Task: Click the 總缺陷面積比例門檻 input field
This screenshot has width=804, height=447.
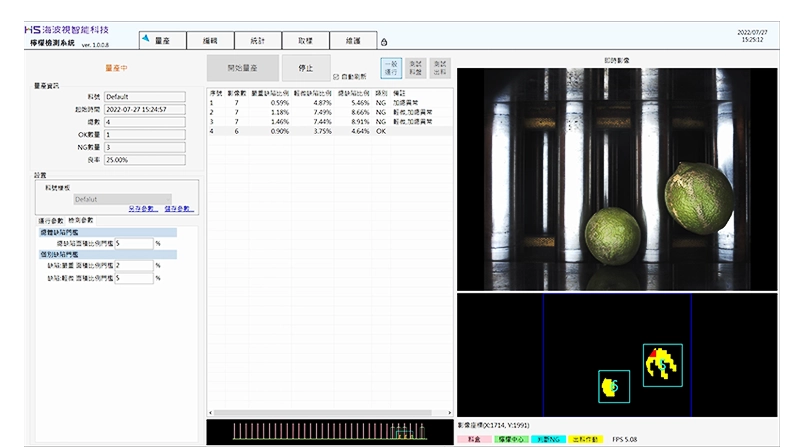Action: [x=134, y=243]
